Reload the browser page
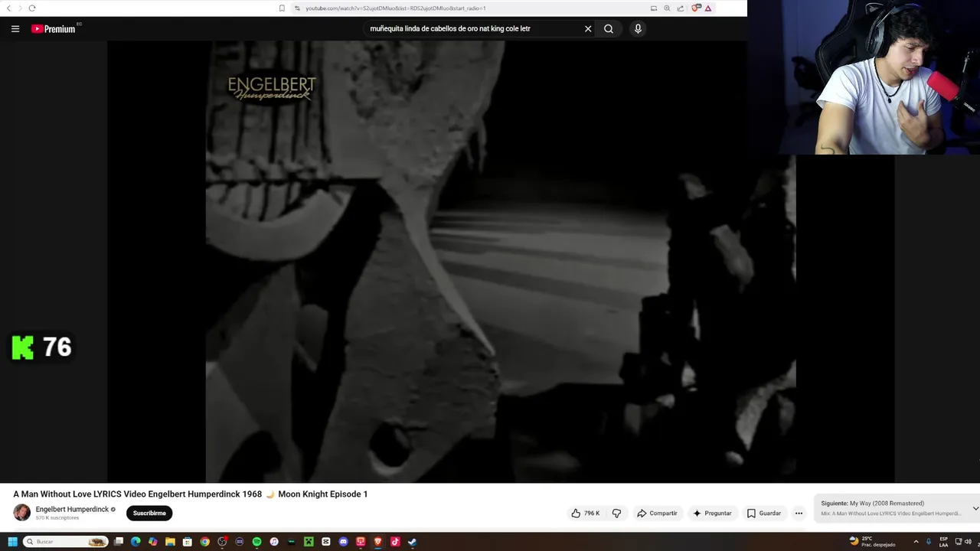The image size is (980, 551). pos(32,8)
